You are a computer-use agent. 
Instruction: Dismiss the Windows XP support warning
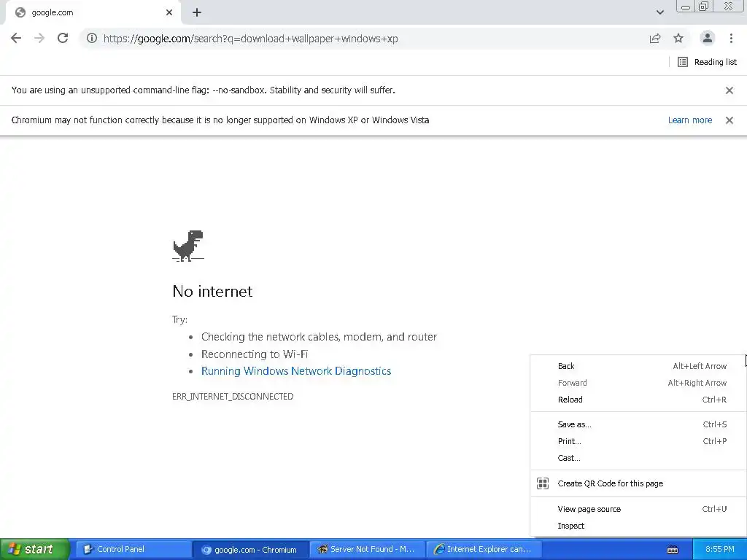pos(729,120)
